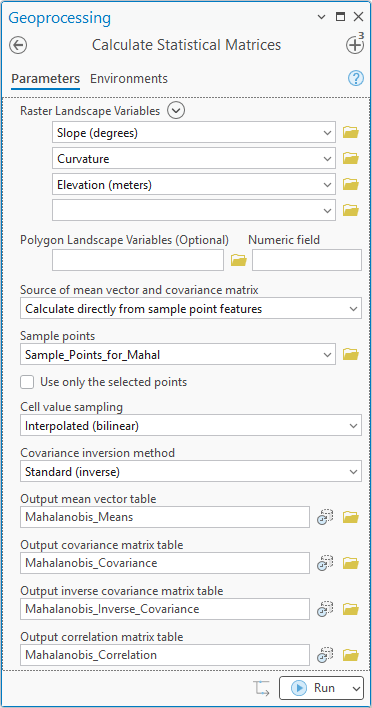Click database icon beside Mahalanobis_Correlation
The height and width of the screenshot is (708, 372).
pos(325,655)
